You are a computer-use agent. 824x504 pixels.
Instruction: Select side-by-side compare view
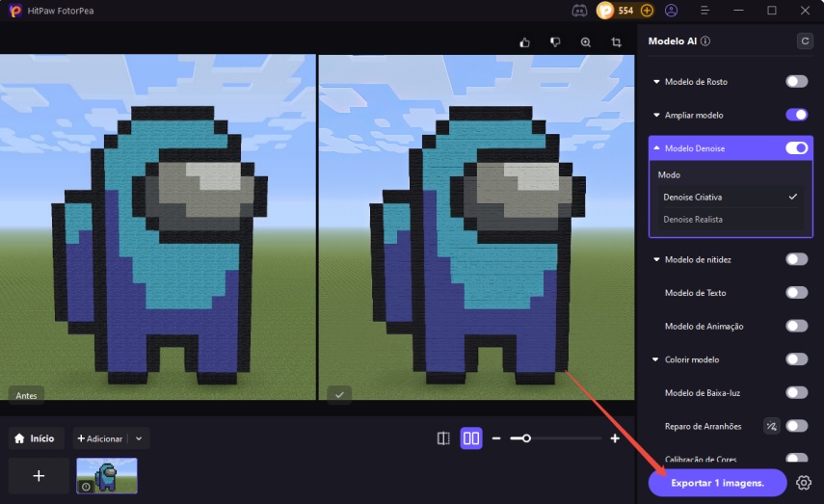click(x=471, y=438)
